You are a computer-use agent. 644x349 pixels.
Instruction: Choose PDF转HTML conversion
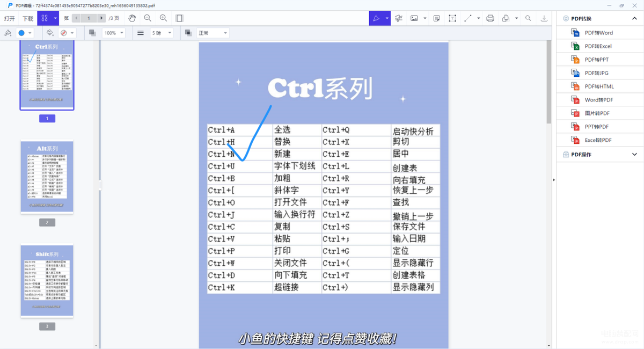(600, 86)
